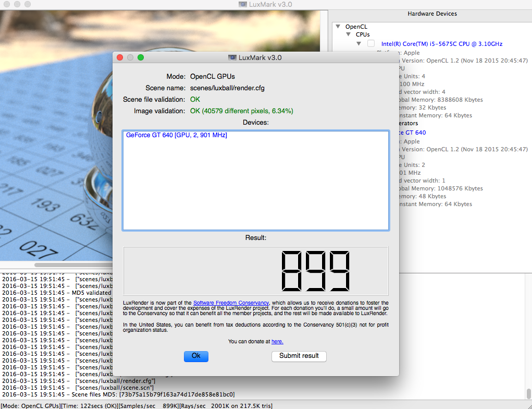The height and width of the screenshot is (409, 532).
Task: Close the LuxMark result dialog
Action: (120, 57)
